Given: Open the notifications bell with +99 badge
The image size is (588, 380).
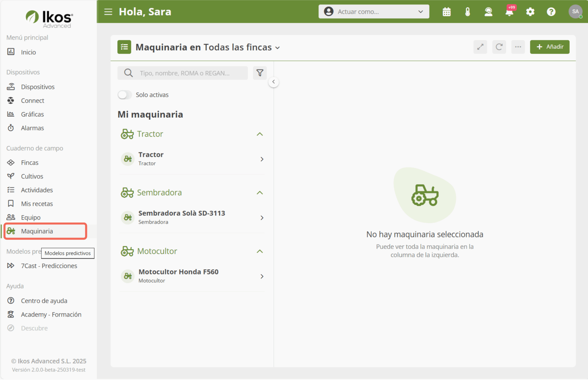Looking at the screenshot, I should 509,12.
